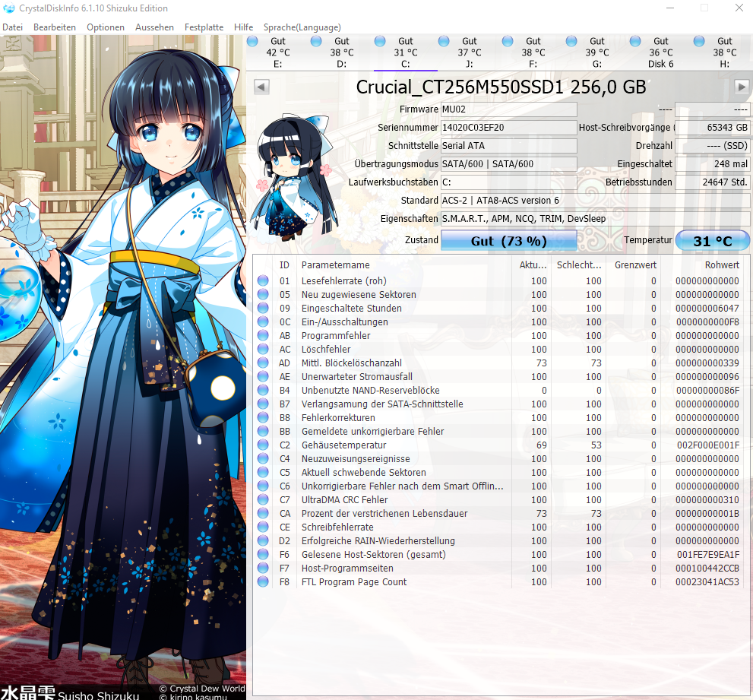Click the status orb for Disk 6
The height and width of the screenshot is (700, 753).
[635, 41]
